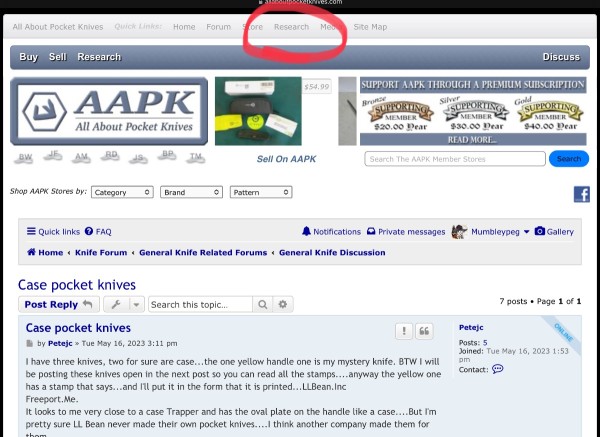Click the BW member store badge
This screenshot has width=600, height=437.
pos(24,157)
